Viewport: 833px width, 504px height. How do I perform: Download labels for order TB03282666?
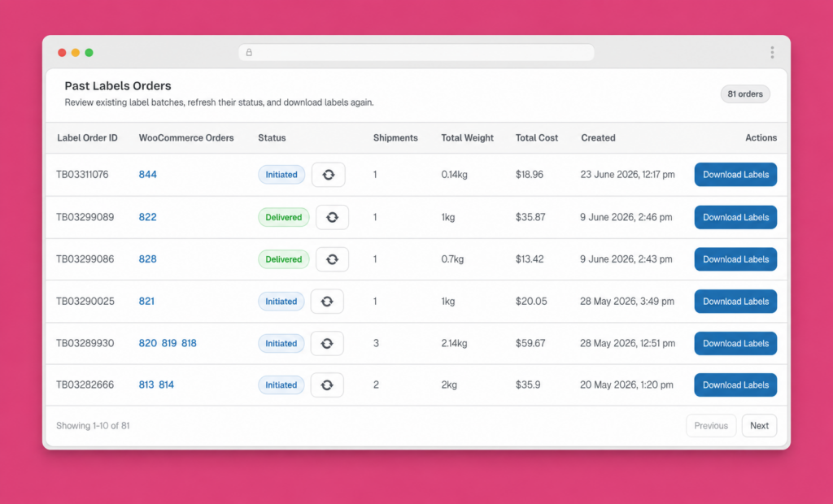click(735, 385)
